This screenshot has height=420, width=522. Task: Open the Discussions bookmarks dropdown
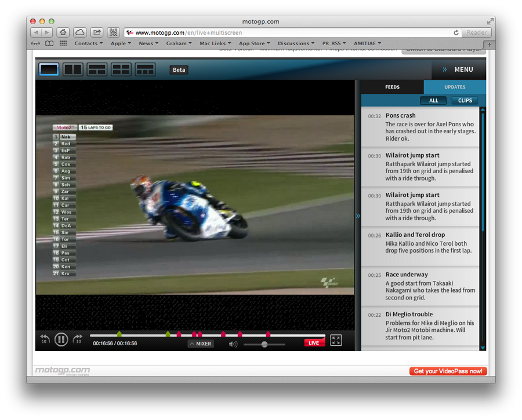(x=296, y=43)
